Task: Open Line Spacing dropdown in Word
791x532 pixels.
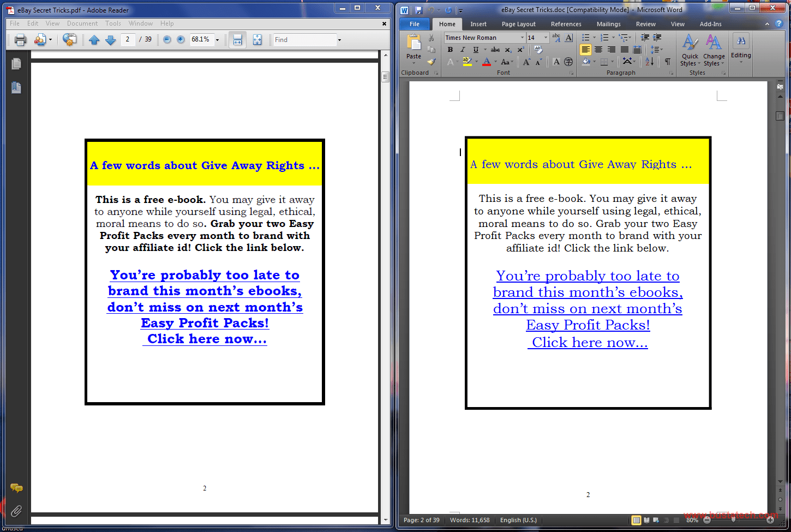Action: coord(656,50)
